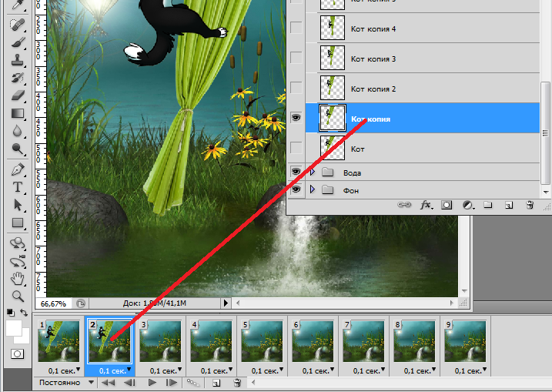Show the Кот копия 2 layer

point(296,87)
